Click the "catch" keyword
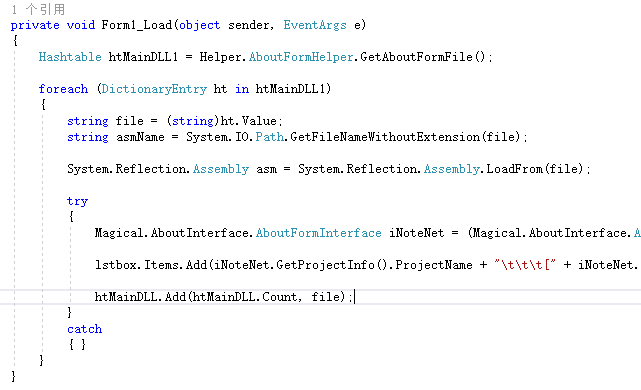Viewport: 641px width, 390px height. click(84, 329)
